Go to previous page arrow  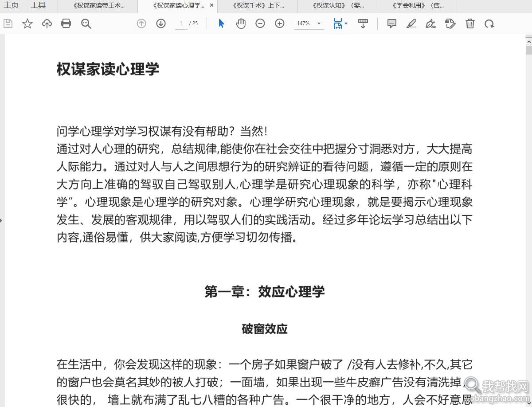(141, 23)
